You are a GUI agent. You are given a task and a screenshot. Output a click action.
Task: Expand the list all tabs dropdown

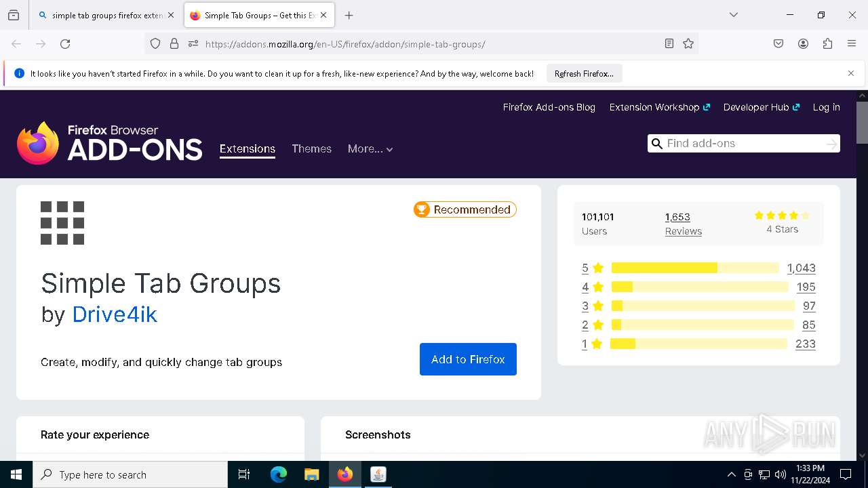(x=734, y=15)
